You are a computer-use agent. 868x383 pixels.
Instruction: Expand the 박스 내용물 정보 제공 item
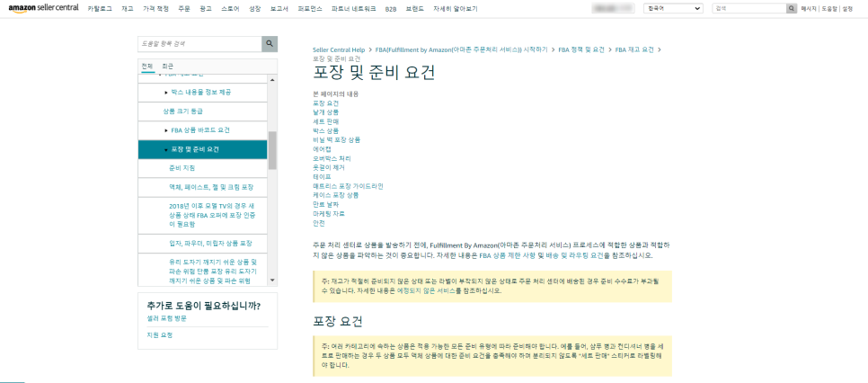(x=166, y=92)
